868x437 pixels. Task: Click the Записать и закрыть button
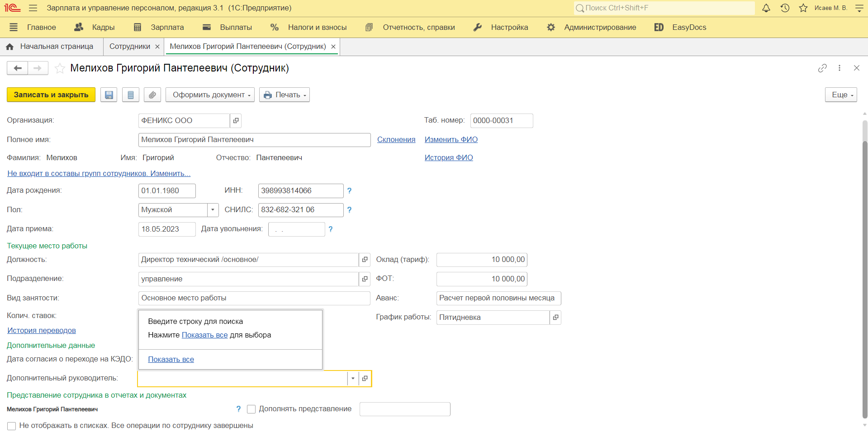point(51,95)
